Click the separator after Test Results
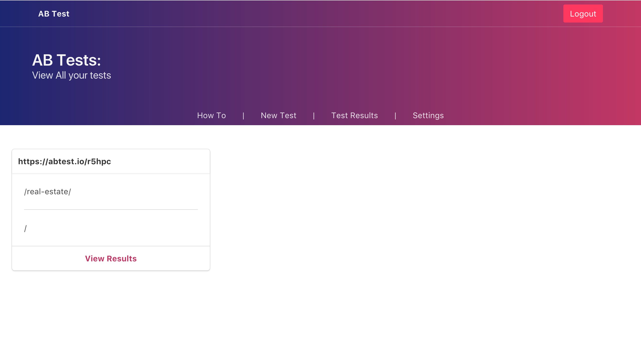641x364 pixels. click(395, 115)
